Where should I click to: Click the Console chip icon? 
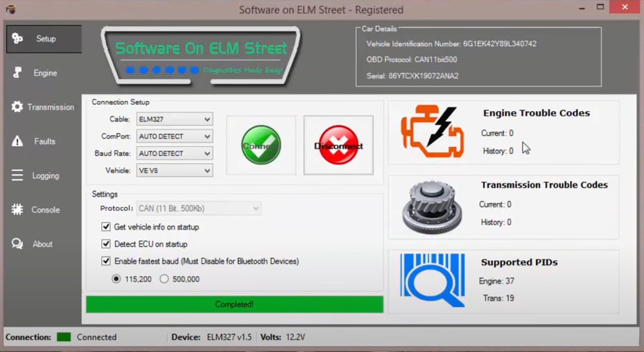[x=17, y=210]
